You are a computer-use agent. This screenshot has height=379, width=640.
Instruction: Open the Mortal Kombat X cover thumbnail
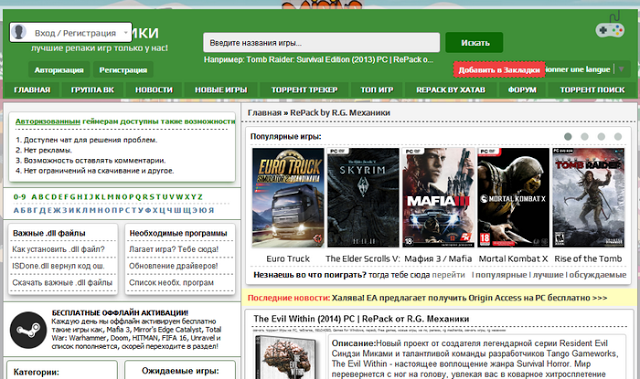click(x=513, y=197)
